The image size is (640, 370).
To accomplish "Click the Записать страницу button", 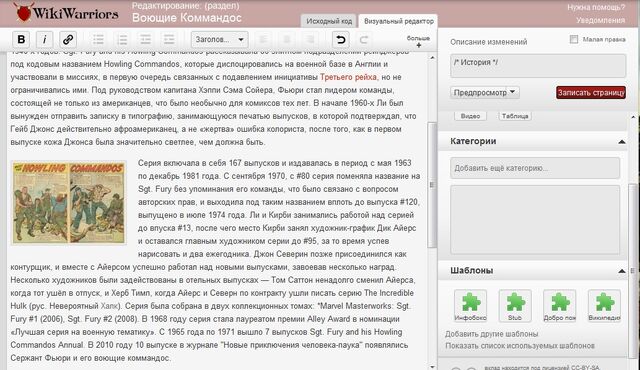I will point(591,93).
